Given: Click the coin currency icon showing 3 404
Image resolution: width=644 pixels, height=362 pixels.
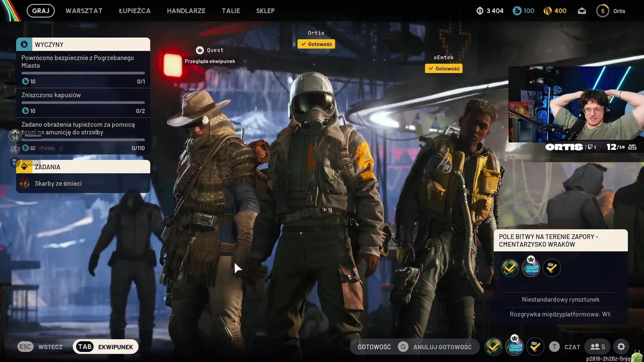Looking at the screenshot, I should [x=479, y=11].
